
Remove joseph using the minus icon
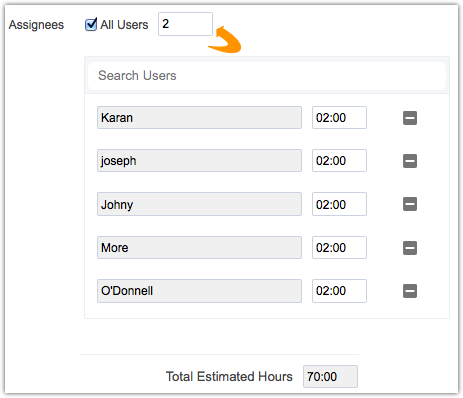pyautogui.click(x=410, y=161)
